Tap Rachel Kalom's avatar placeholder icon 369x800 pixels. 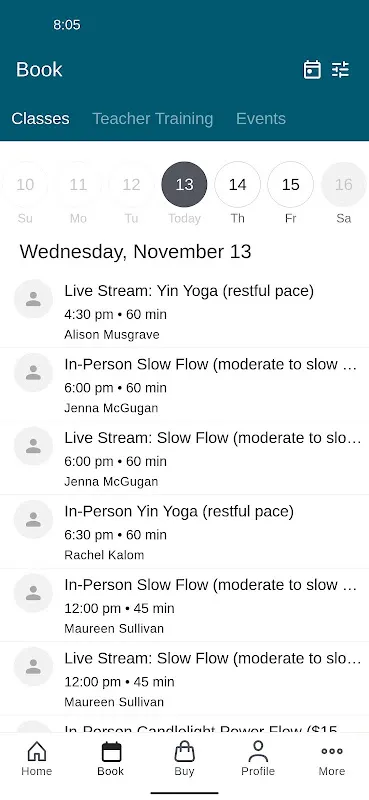point(33,519)
